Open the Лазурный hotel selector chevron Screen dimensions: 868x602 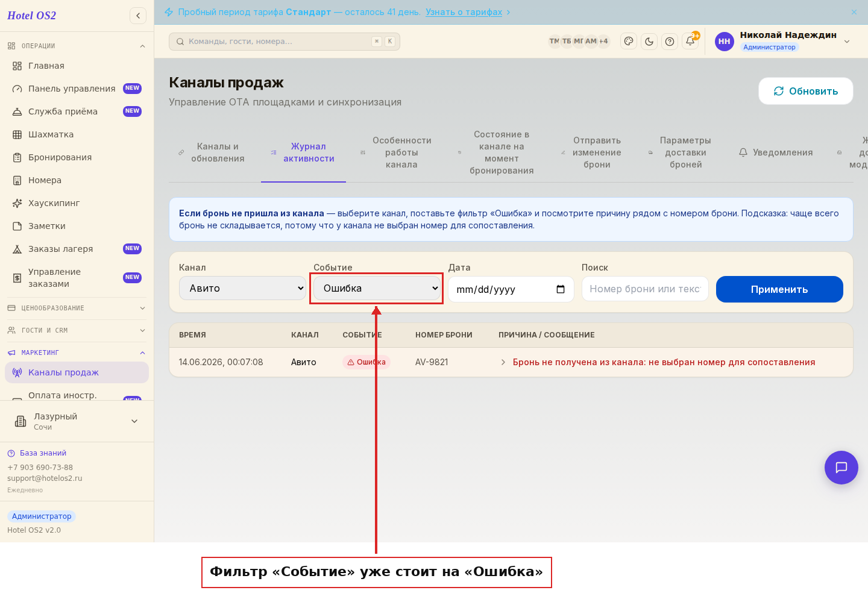pyautogui.click(x=134, y=421)
